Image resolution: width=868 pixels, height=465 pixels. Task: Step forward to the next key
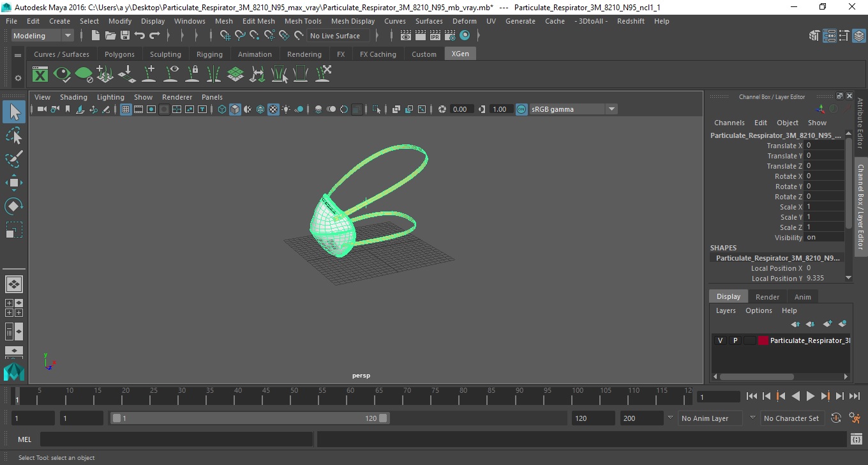tap(825, 396)
